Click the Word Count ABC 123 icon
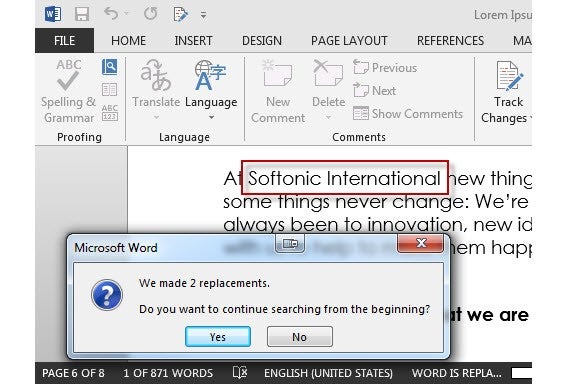Viewport: 568px width, 384px height. tap(109, 113)
